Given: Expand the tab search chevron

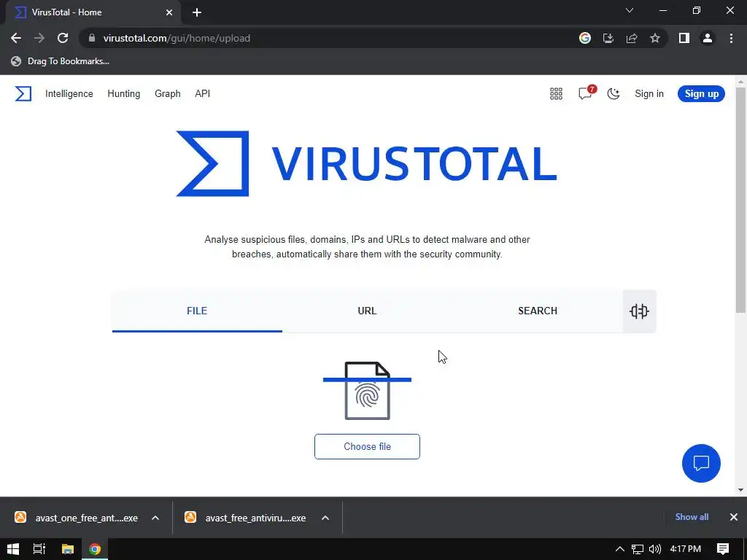Looking at the screenshot, I should tap(630, 10).
